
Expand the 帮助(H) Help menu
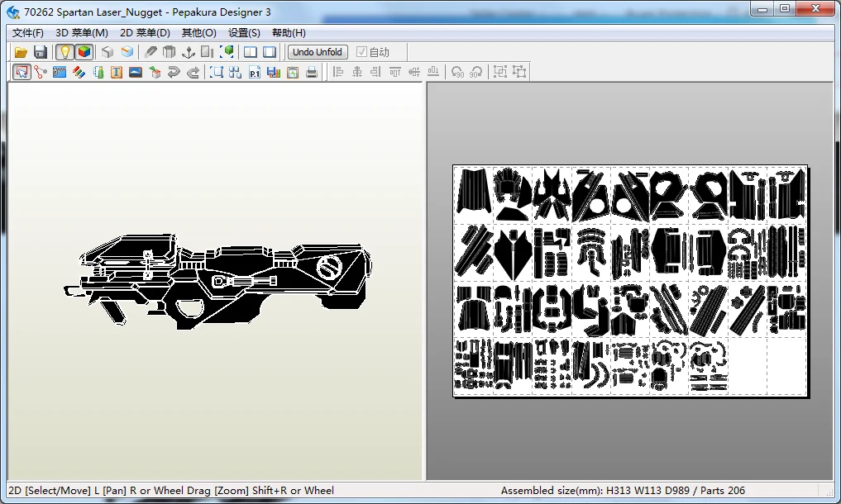(289, 33)
